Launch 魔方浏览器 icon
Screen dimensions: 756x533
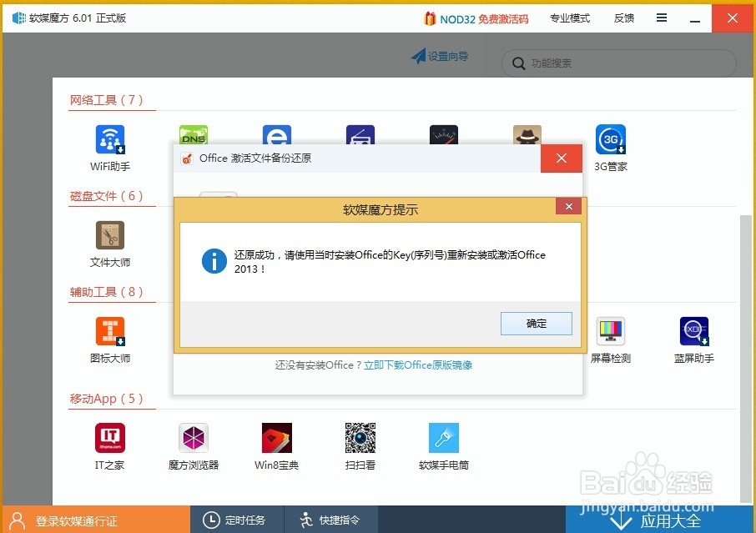[194, 438]
